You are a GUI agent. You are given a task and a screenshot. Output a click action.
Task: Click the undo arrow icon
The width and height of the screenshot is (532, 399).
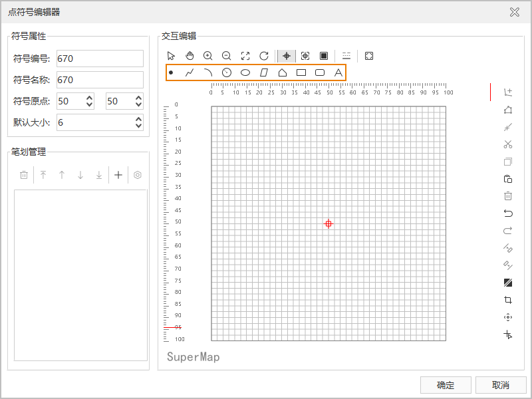508,213
